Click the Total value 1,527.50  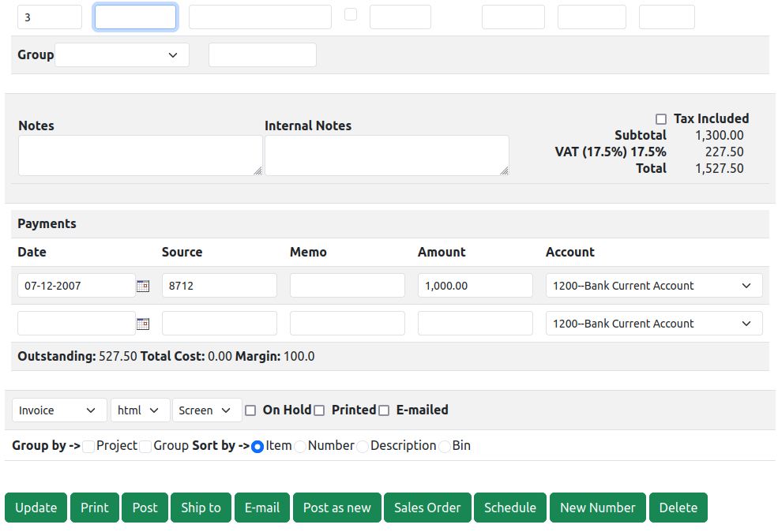[719, 169]
